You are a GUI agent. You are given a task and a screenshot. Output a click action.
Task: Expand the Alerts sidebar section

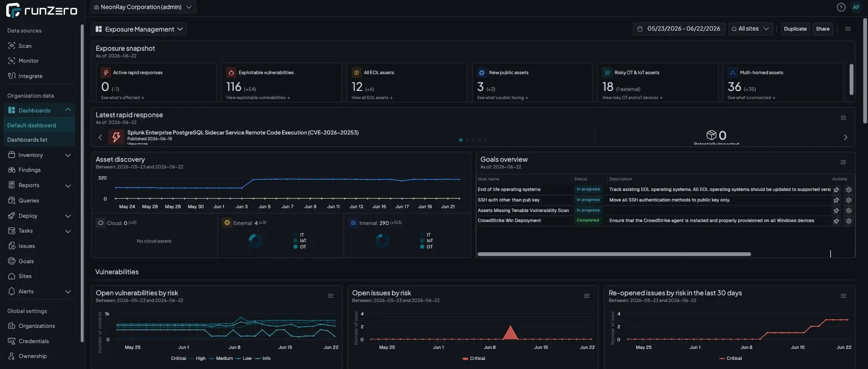68,291
